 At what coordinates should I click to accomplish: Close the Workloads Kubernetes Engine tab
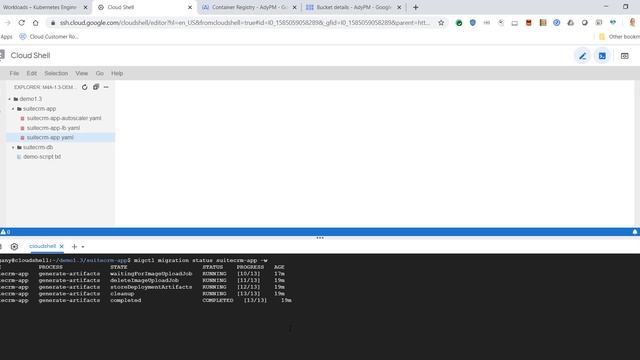(85, 7)
